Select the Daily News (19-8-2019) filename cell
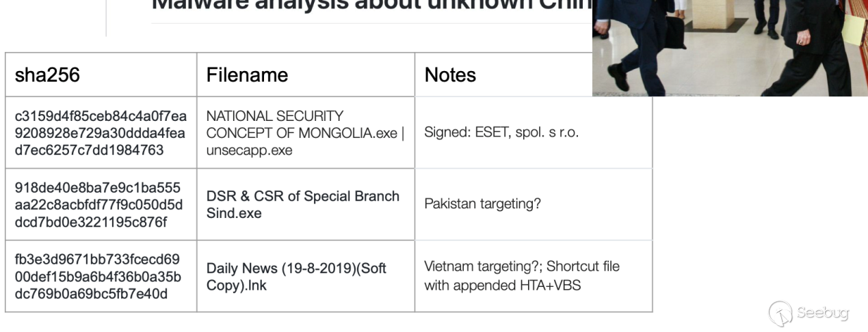This screenshot has height=332, width=868. point(296,268)
